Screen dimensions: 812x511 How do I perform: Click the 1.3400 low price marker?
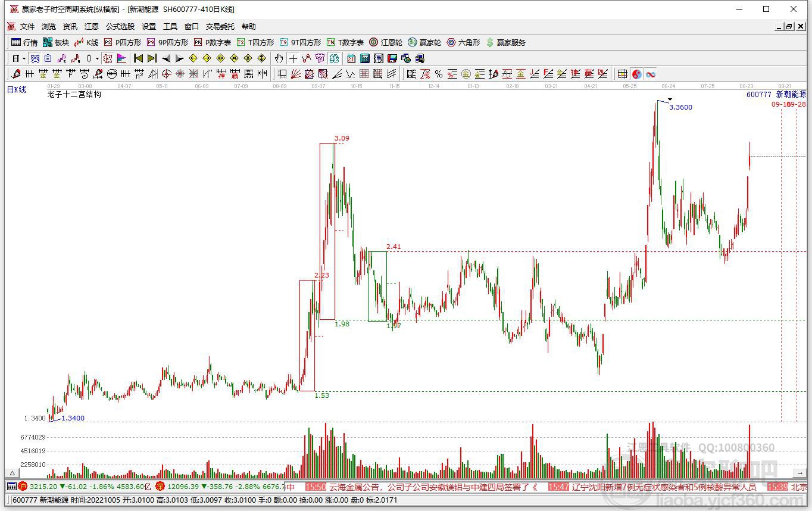click(73, 418)
